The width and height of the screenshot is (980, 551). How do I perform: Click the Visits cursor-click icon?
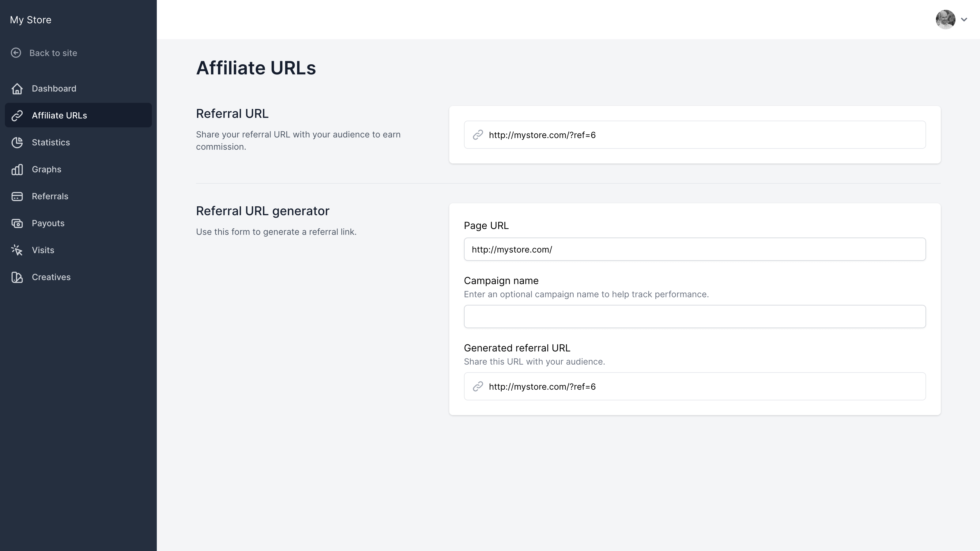point(17,250)
